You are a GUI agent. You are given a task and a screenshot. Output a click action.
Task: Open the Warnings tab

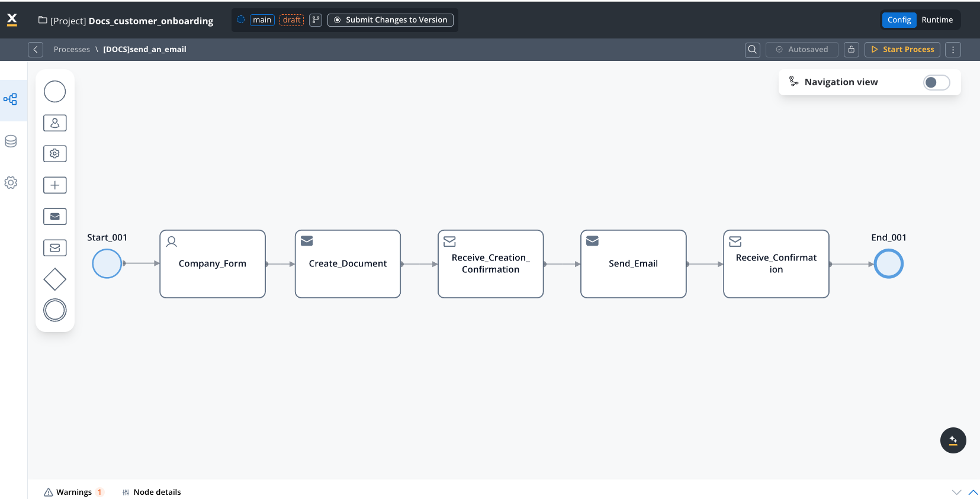coord(73,492)
